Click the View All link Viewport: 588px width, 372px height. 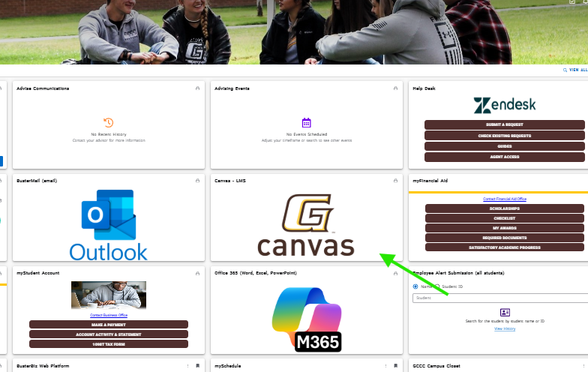tap(577, 70)
